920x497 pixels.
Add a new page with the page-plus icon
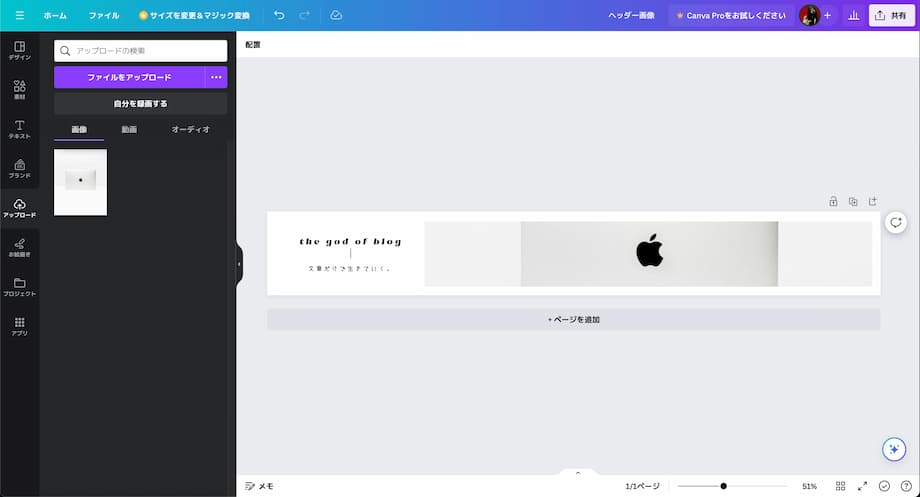pos(873,201)
